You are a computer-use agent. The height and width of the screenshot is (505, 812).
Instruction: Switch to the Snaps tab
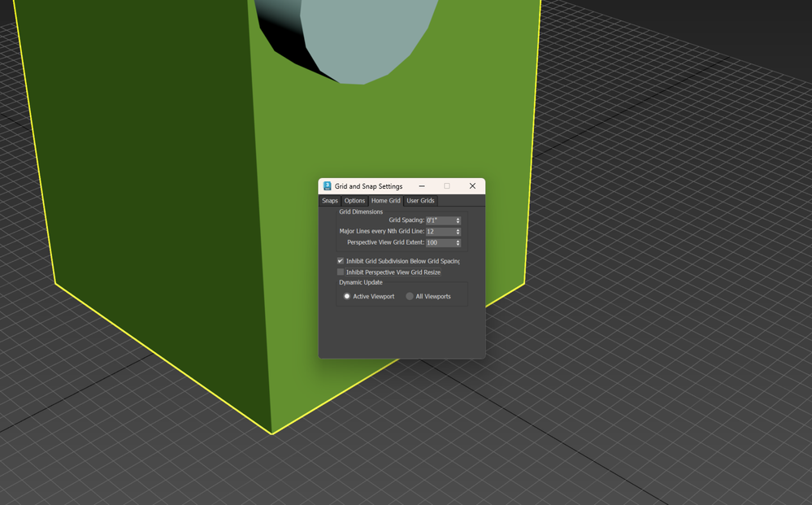(329, 201)
